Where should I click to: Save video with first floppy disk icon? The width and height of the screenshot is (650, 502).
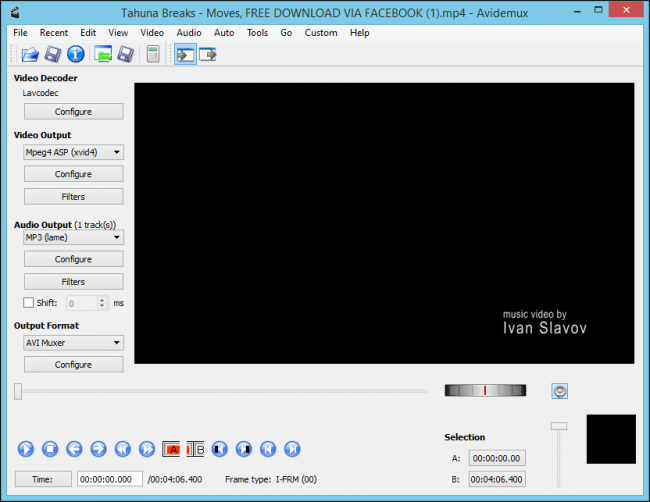tap(53, 54)
